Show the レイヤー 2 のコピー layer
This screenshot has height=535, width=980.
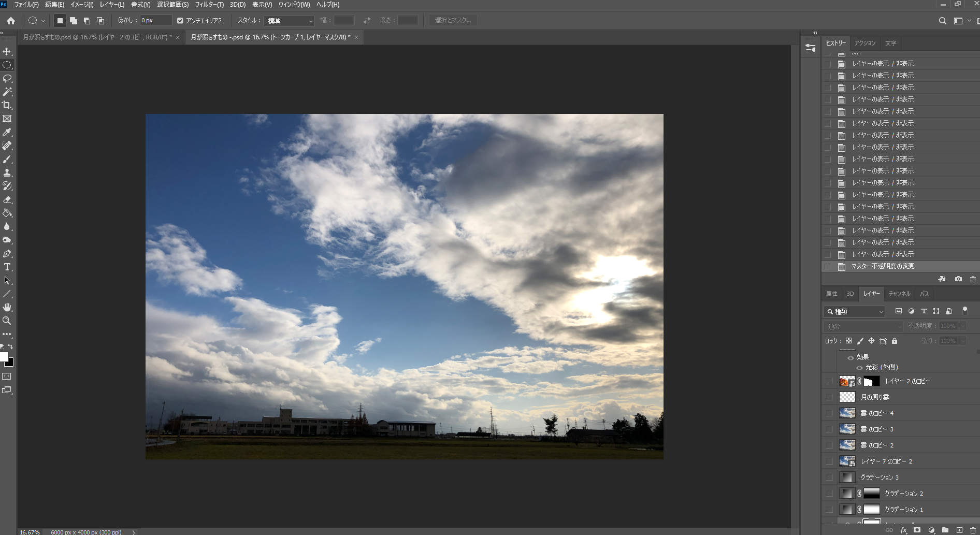(x=830, y=381)
